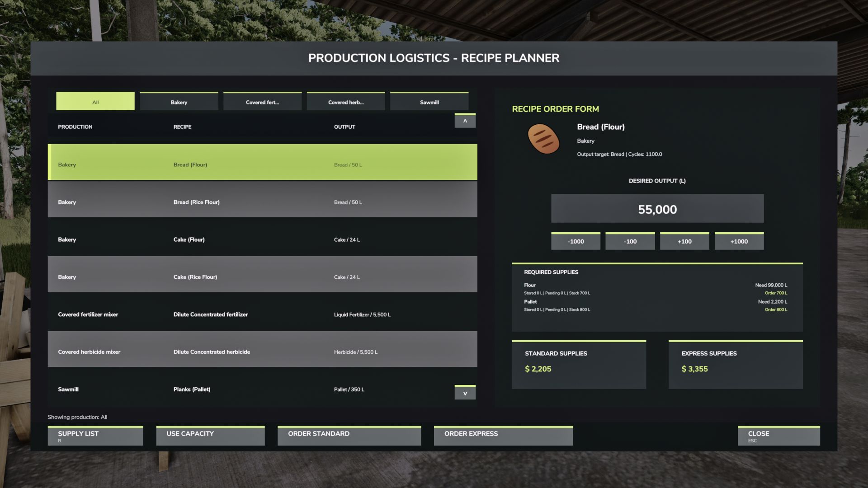868x488 pixels.
Task: Select the Express Supplies $3,355 card
Action: [736, 365]
